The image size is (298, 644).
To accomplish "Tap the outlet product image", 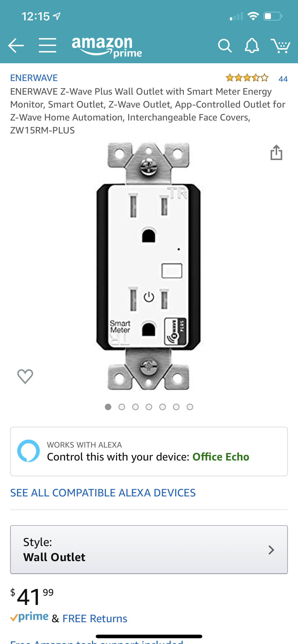I will tap(149, 266).
